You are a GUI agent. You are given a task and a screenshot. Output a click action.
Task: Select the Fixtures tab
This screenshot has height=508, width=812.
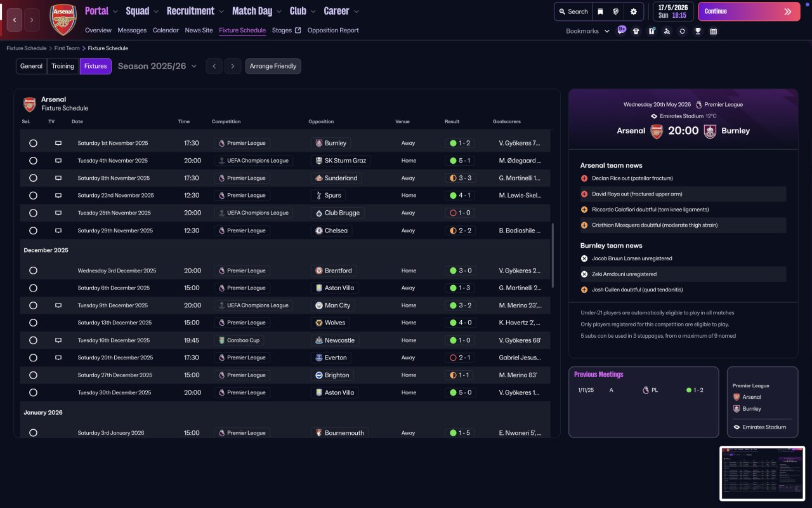point(96,66)
